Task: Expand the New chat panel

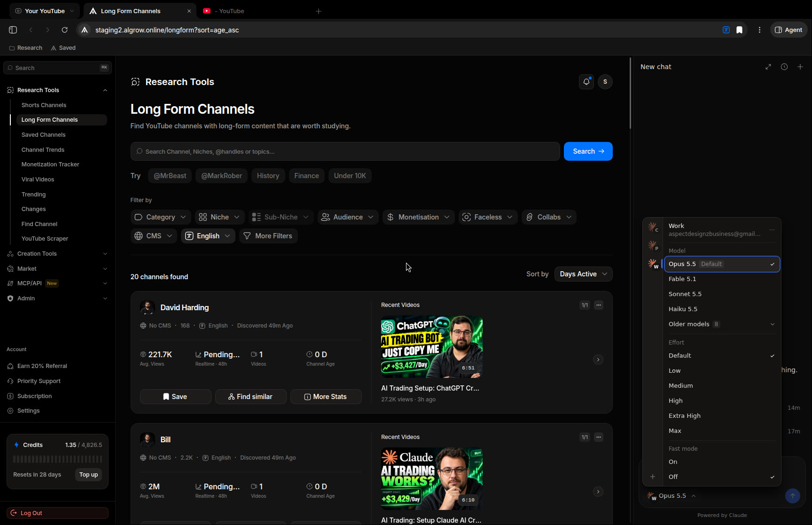Action: (x=768, y=67)
